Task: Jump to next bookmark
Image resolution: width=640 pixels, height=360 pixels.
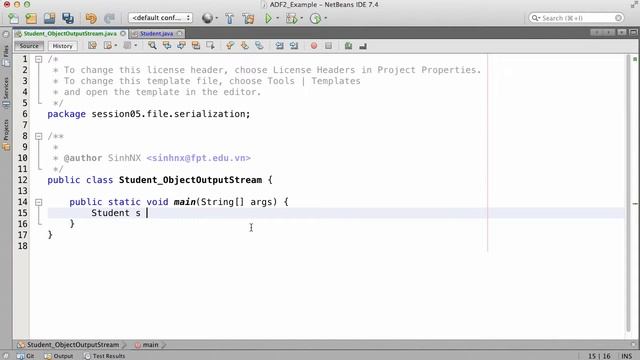Action: (244, 46)
